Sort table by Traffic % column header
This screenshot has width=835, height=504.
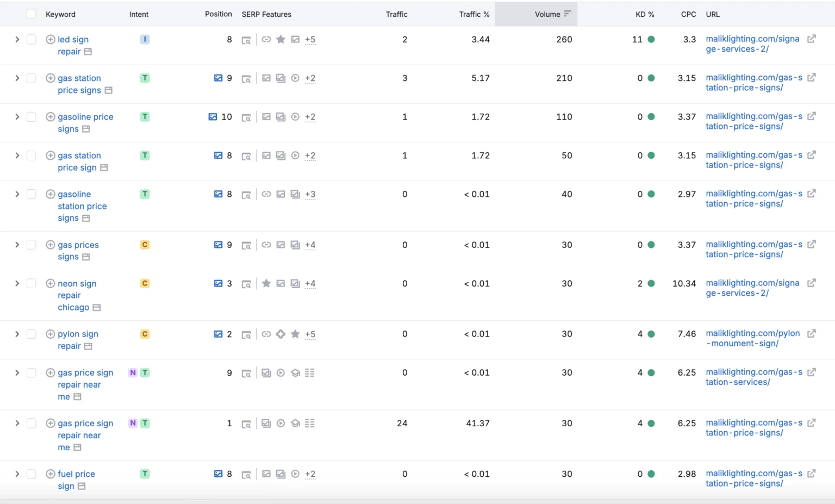click(473, 14)
